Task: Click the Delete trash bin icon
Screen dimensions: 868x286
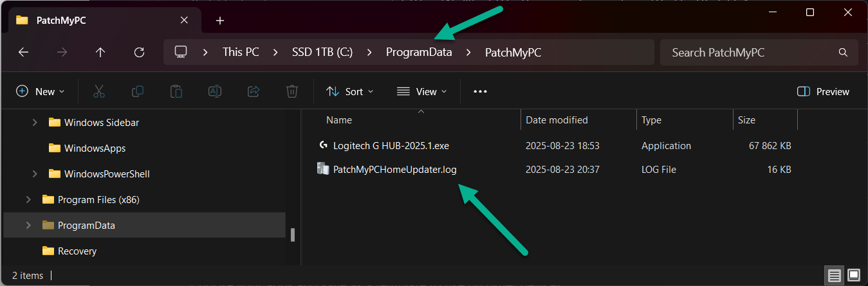Action: coord(291,92)
